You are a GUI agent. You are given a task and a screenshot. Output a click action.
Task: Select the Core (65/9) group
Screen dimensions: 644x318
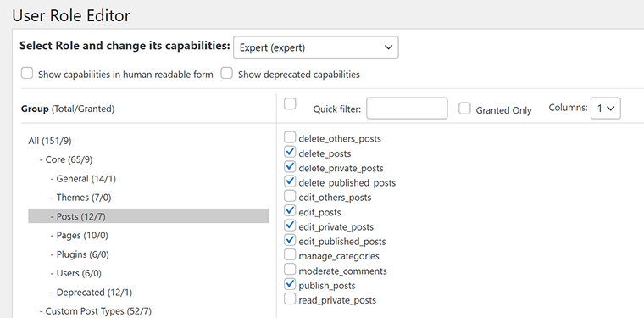[66, 159]
